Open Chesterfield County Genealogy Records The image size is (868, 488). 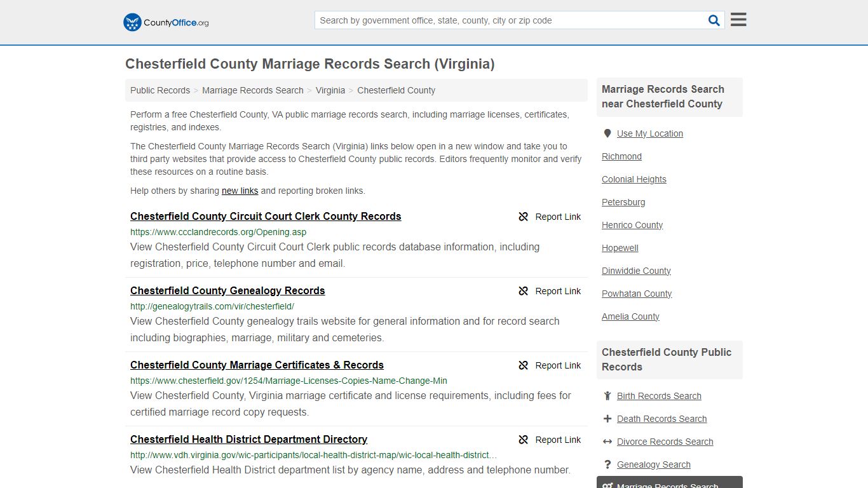tap(227, 290)
